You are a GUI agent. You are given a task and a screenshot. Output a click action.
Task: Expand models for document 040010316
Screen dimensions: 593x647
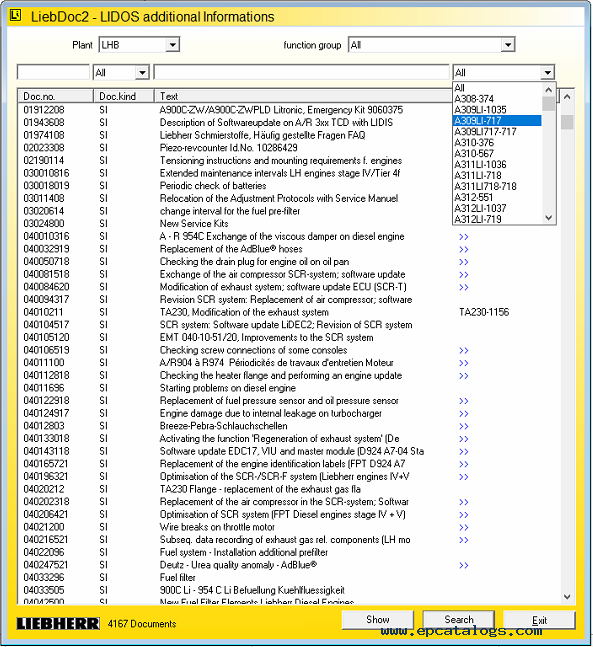pos(464,237)
